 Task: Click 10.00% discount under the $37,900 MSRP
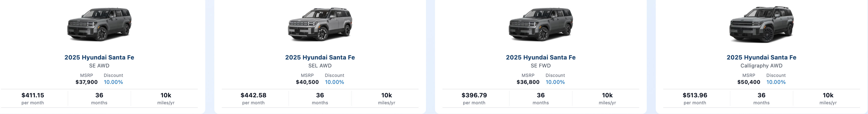coord(113,82)
